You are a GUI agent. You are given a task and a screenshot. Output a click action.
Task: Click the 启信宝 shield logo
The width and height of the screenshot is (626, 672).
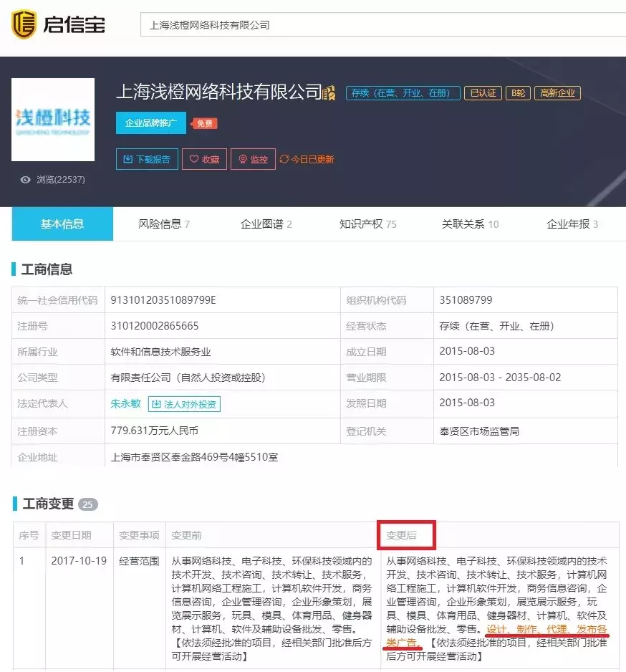(x=23, y=24)
